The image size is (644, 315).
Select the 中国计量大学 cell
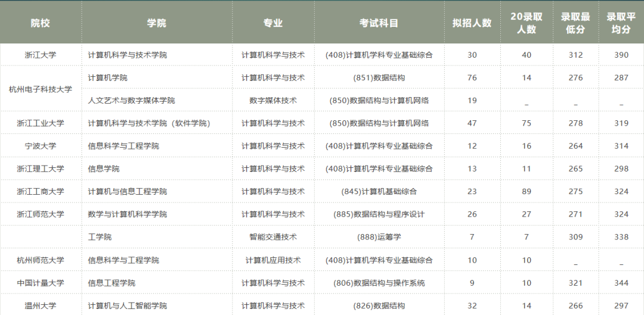point(41,283)
